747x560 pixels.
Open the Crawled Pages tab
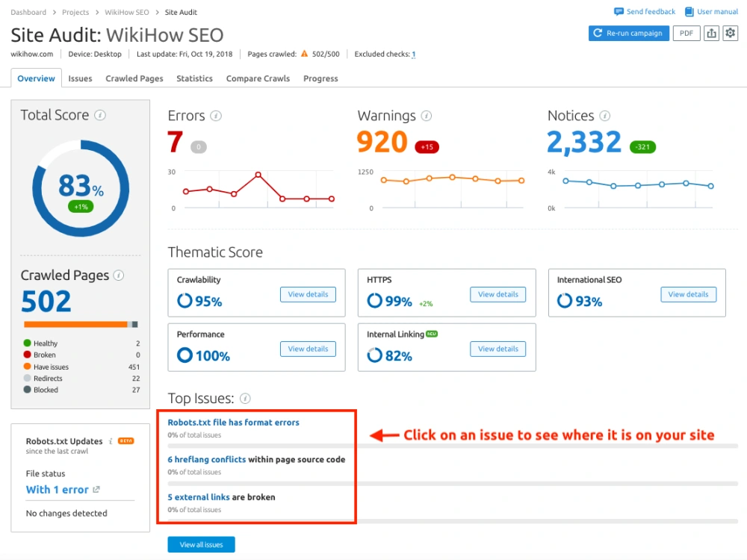tap(134, 78)
